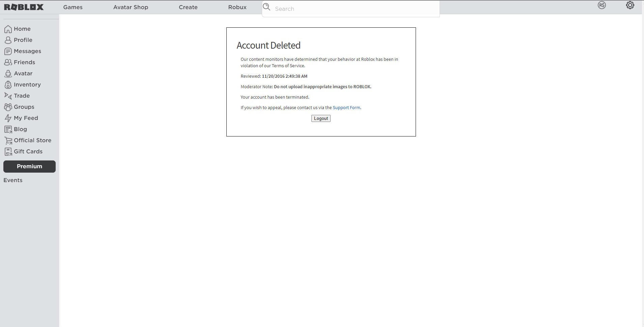Image resolution: width=644 pixels, height=327 pixels.
Task: Select the Avatar sidebar label
Action: [23, 73]
